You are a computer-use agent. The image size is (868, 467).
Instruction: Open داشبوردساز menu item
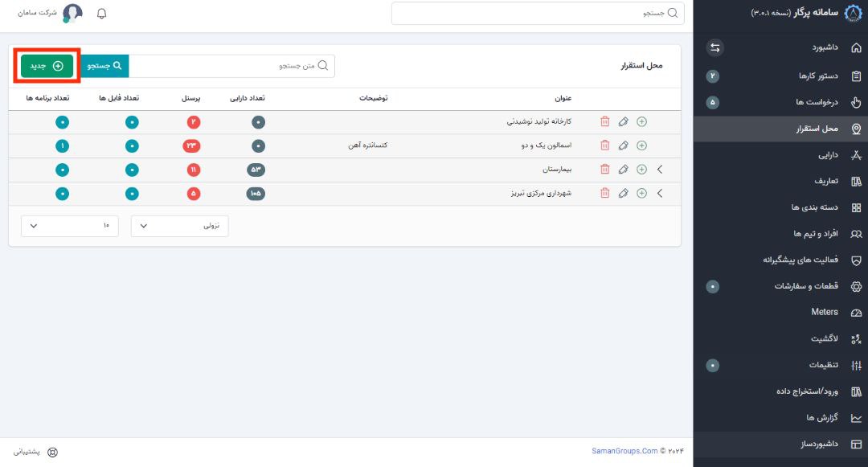click(780, 444)
